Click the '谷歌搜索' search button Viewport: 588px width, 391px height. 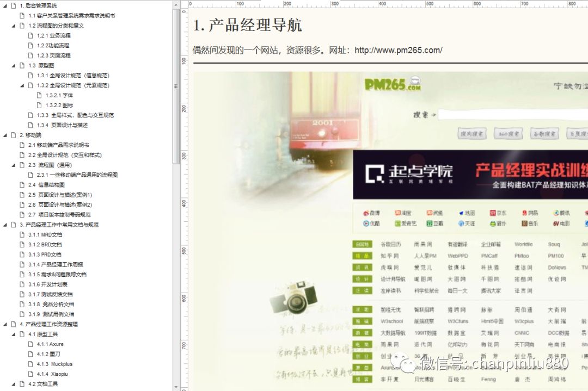click(x=544, y=133)
